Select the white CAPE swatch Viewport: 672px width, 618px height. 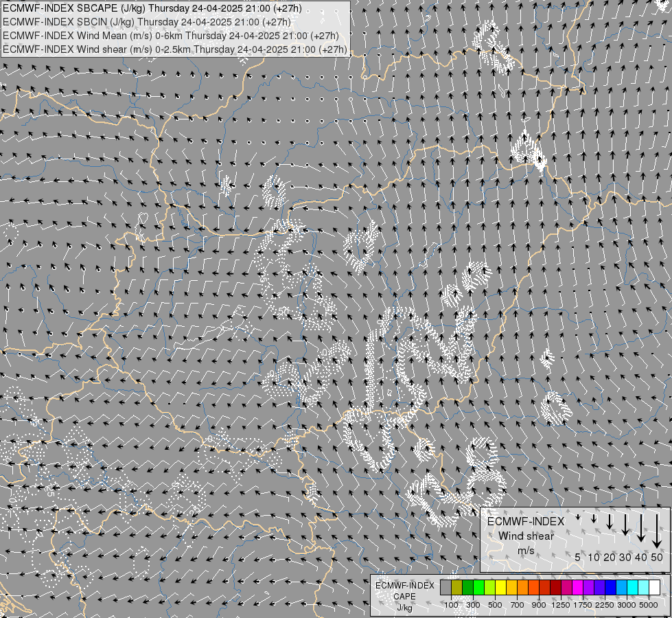[655, 588]
